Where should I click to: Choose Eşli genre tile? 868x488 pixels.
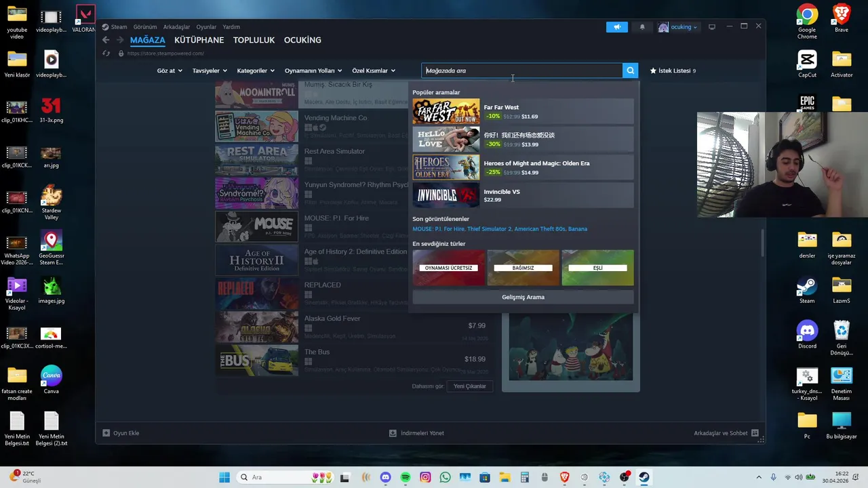[597, 268]
